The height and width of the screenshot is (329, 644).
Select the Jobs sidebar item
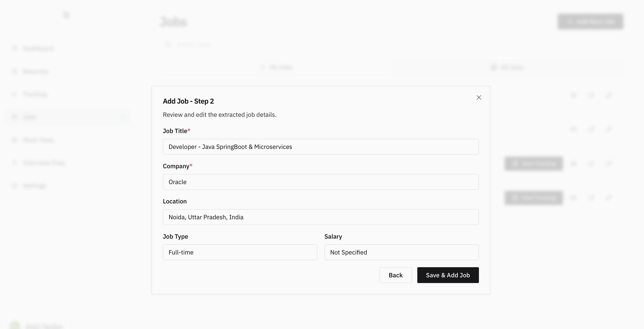29,117
